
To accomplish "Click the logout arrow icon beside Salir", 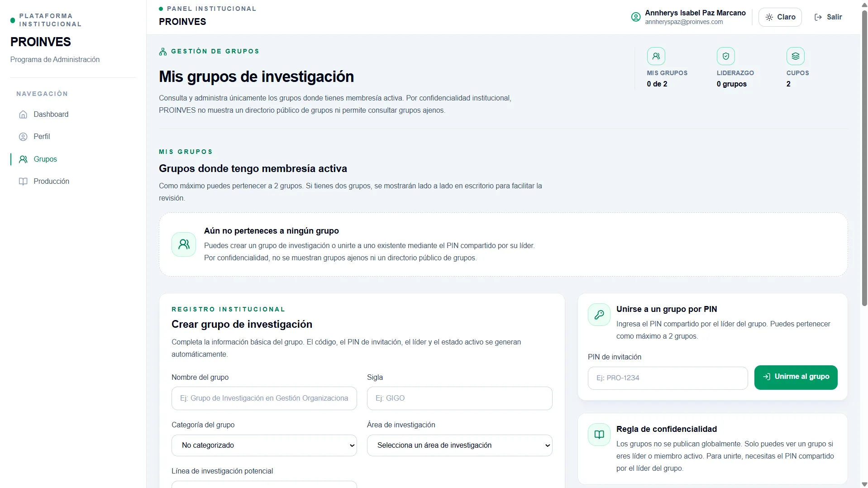I will [x=818, y=17].
